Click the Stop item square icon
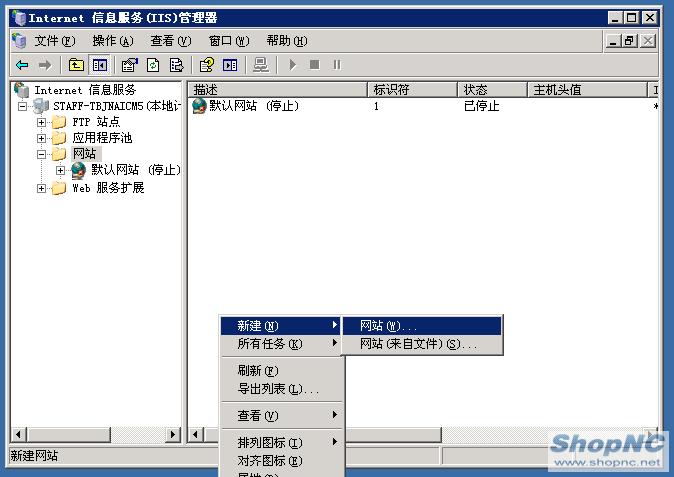The height and width of the screenshot is (477, 674). pyautogui.click(x=315, y=65)
